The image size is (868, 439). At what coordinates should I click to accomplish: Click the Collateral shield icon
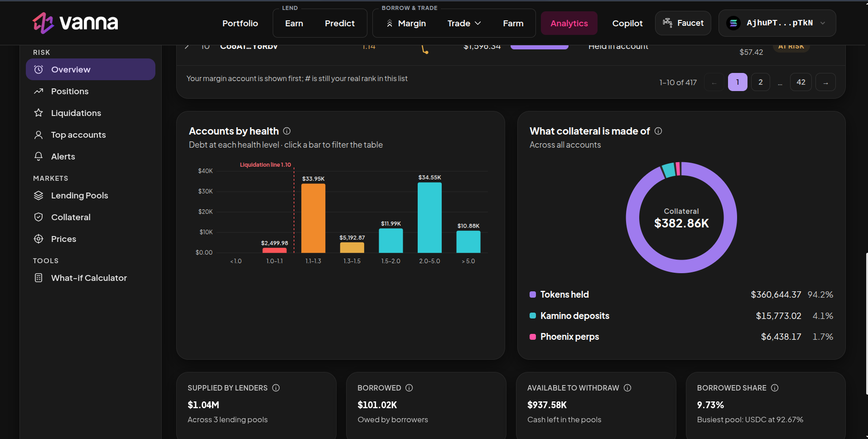click(x=39, y=217)
